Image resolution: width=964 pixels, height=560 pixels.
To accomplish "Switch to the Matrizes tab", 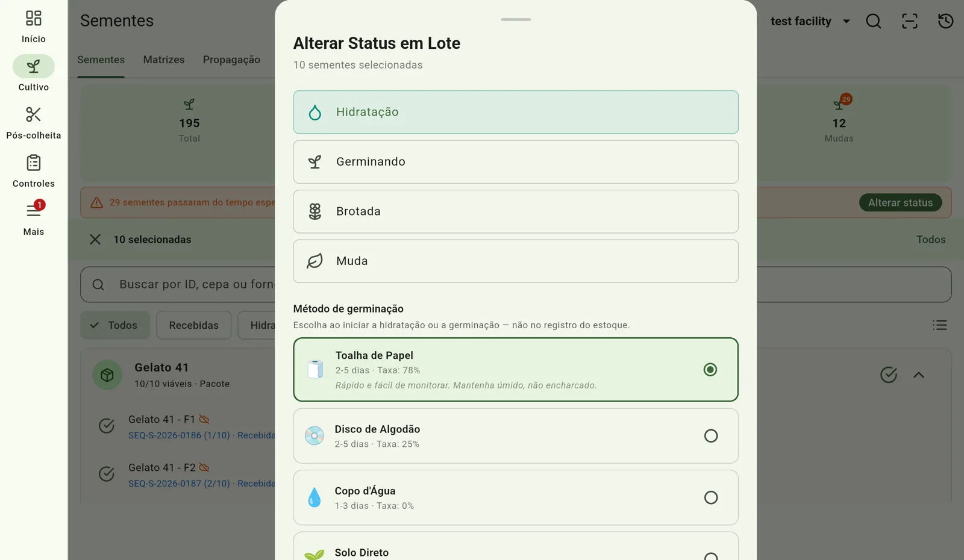I will point(164,60).
